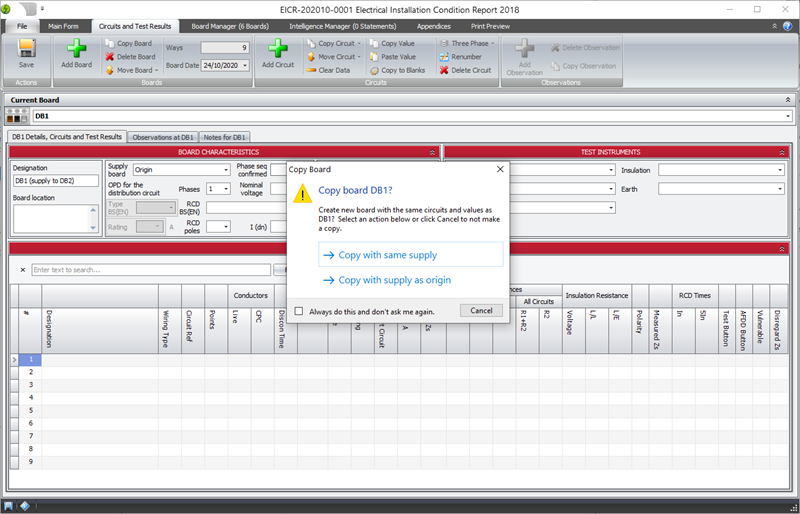Click the Add Observation icon
Viewport: 800px width, 514px height.
[x=524, y=48]
